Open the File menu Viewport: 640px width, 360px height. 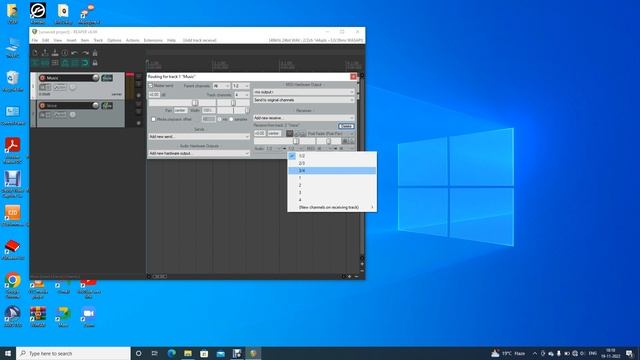tap(35, 40)
